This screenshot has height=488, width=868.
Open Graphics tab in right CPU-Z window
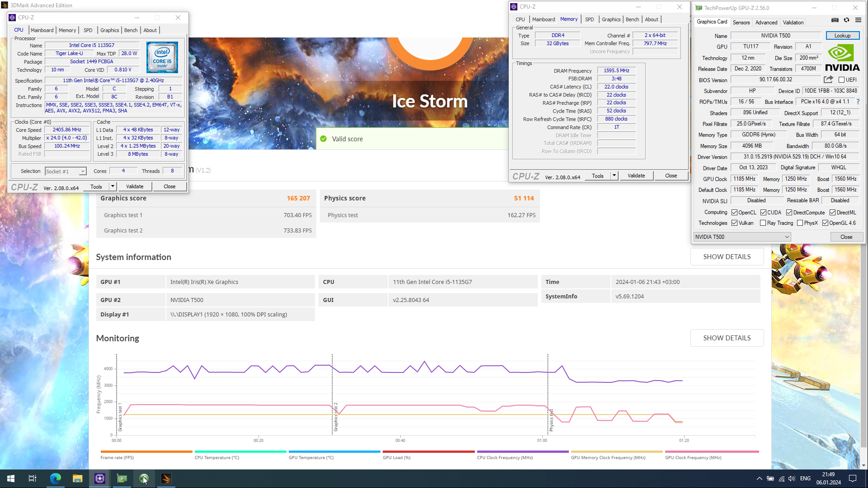[x=611, y=19]
